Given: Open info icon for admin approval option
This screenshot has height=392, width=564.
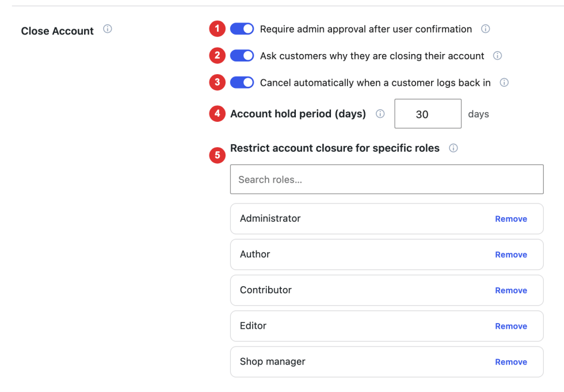Looking at the screenshot, I should 486,29.
